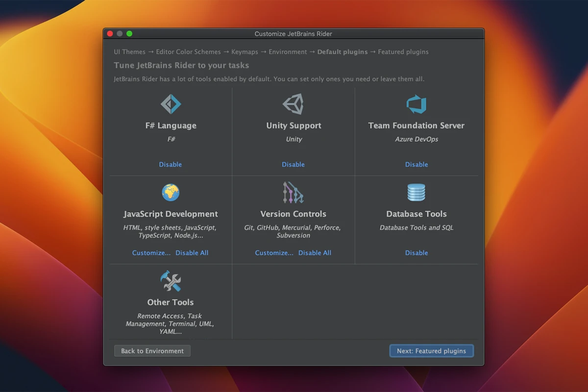588x392 pixels.
Task: Click the Back to Environment button
Action: tap(152, 351)
